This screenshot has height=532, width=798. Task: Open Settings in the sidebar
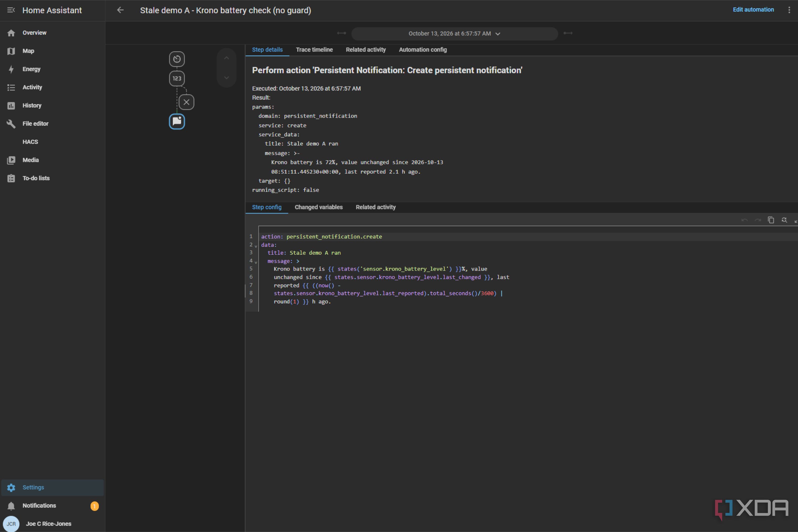(x=52, y=488)
